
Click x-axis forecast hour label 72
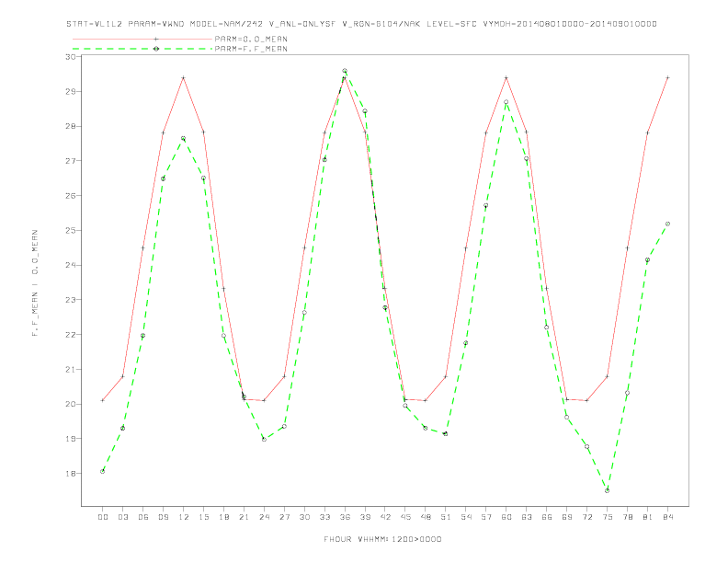[x=586, y=517]
